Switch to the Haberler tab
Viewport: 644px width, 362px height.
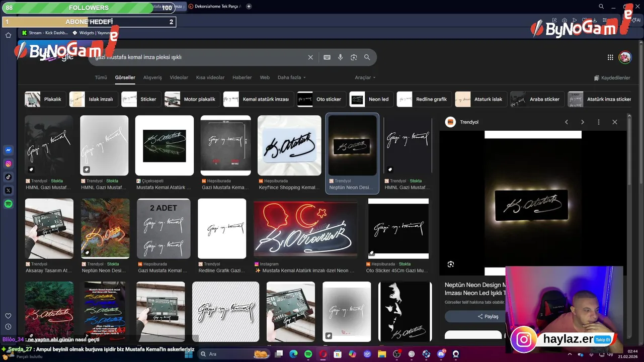(242, 77)
